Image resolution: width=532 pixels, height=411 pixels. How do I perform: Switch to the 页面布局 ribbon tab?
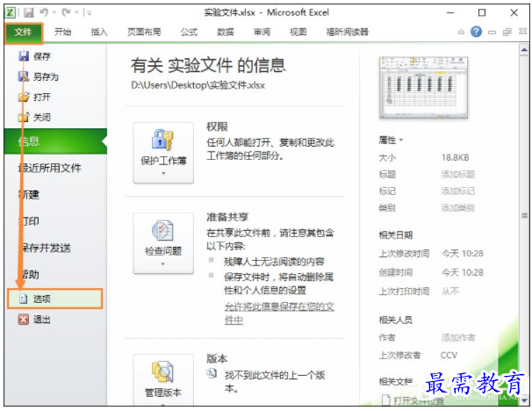[144, 32]
